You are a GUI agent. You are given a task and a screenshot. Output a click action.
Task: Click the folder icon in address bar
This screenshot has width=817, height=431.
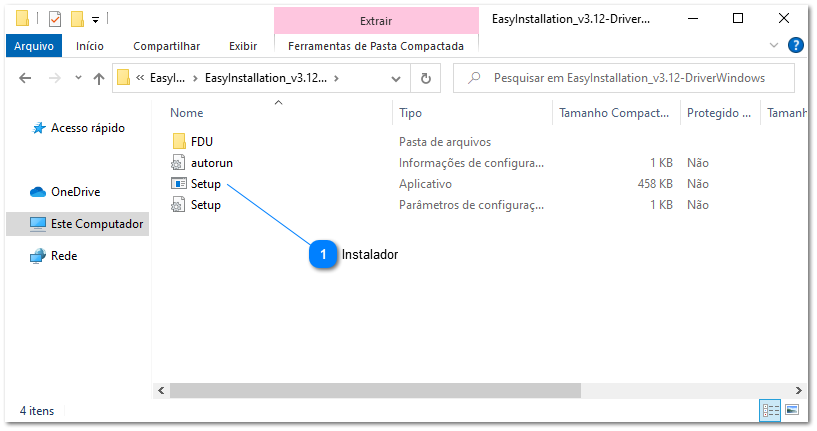click(123, 78)
